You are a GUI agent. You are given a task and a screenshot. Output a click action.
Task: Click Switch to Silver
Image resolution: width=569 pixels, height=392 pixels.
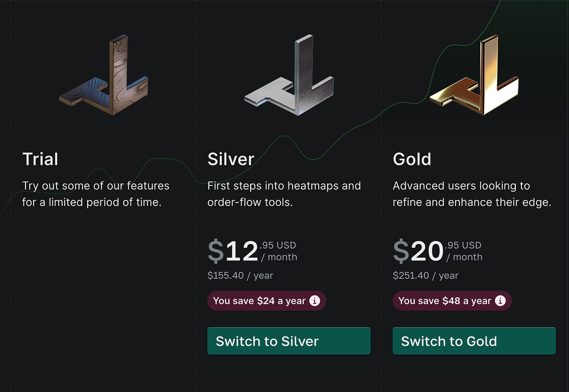pyautogui.click(x=288, y=341)
